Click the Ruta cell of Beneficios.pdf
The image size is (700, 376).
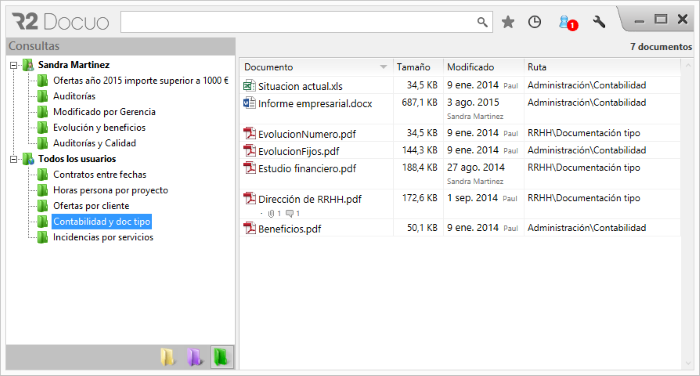point(587,227)
